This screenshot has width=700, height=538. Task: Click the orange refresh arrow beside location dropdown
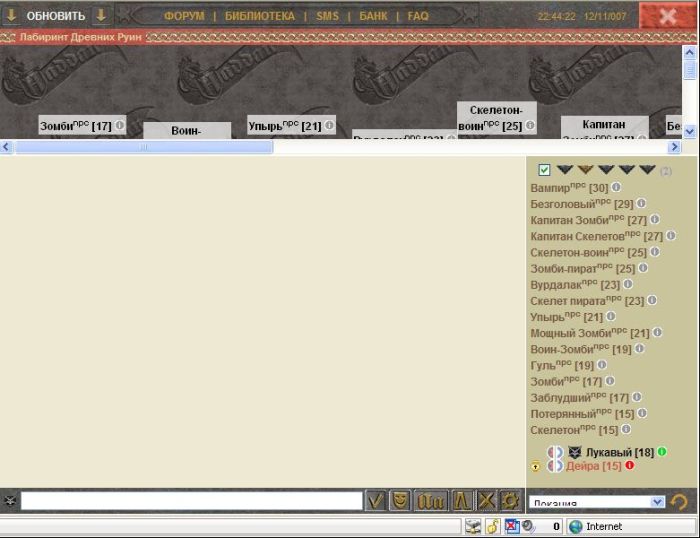pos(679,502)
